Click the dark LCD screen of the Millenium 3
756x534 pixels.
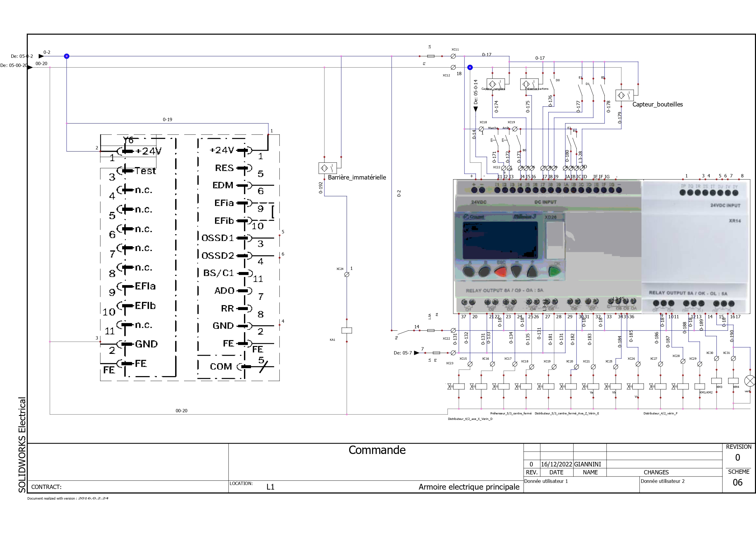500,240
